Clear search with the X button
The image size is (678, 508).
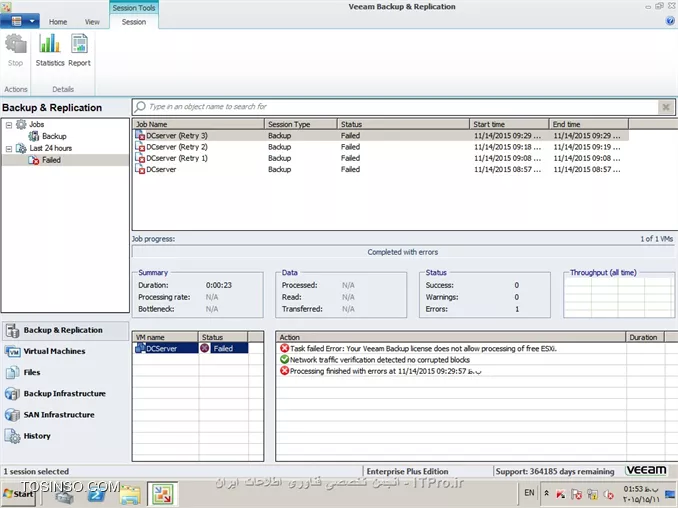pyautogui.click(x=666, y=107)
